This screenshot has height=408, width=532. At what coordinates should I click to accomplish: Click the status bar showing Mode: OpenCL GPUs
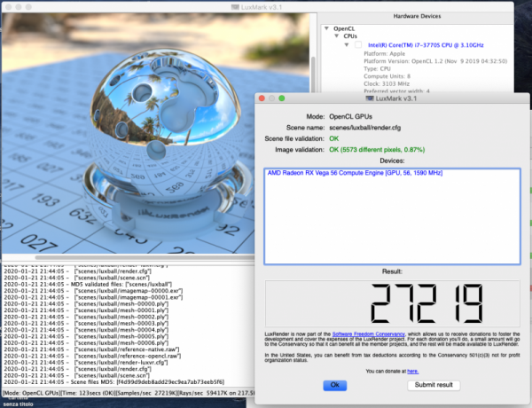point(128,393)
